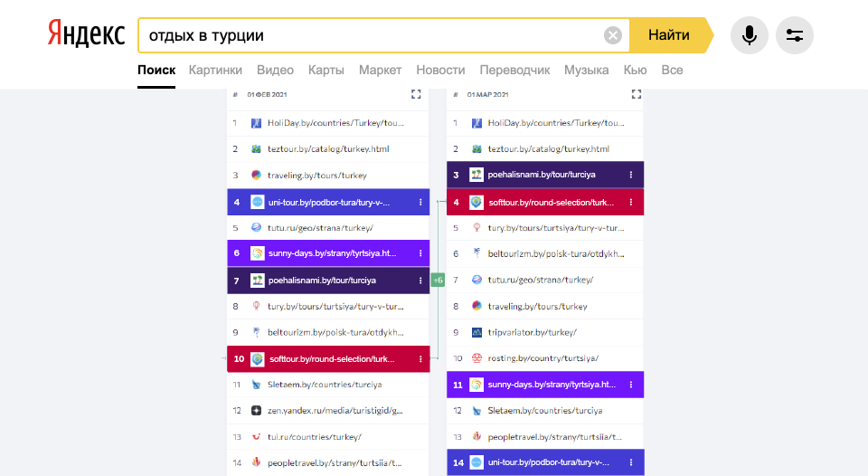Expand the 01 МАР 2021 column fullscreen

(x=636, y=94)
